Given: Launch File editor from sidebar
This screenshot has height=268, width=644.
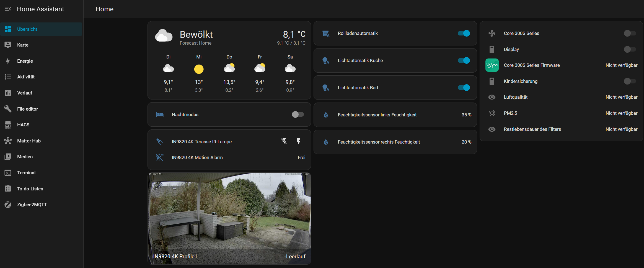Looking at the screenshot, I should coord(41,109).
